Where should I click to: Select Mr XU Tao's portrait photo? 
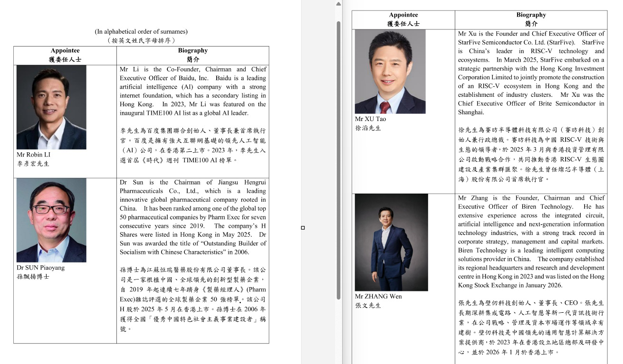[x=390, y=71]
